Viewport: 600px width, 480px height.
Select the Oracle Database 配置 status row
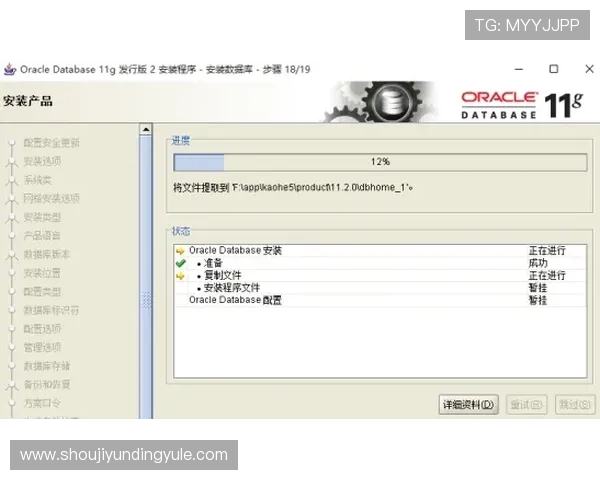(235, 299)
